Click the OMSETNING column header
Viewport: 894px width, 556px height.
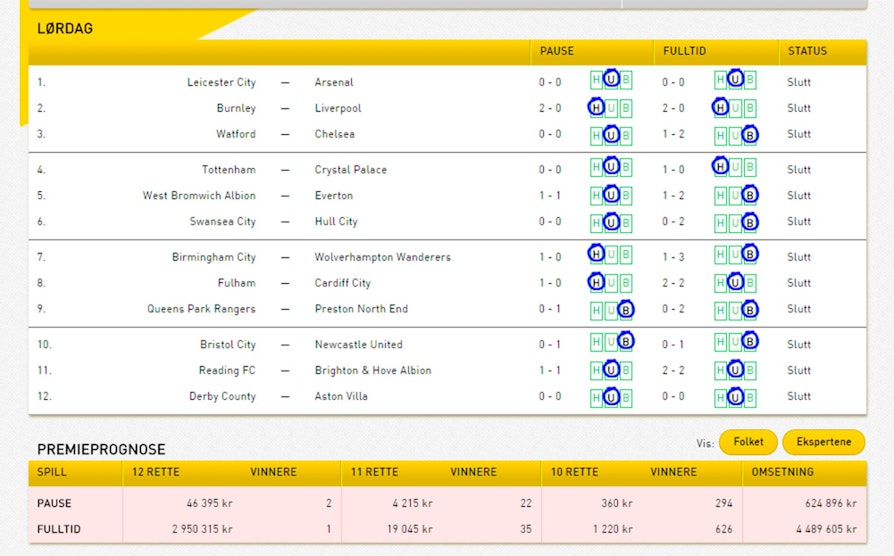coord(782,472)
